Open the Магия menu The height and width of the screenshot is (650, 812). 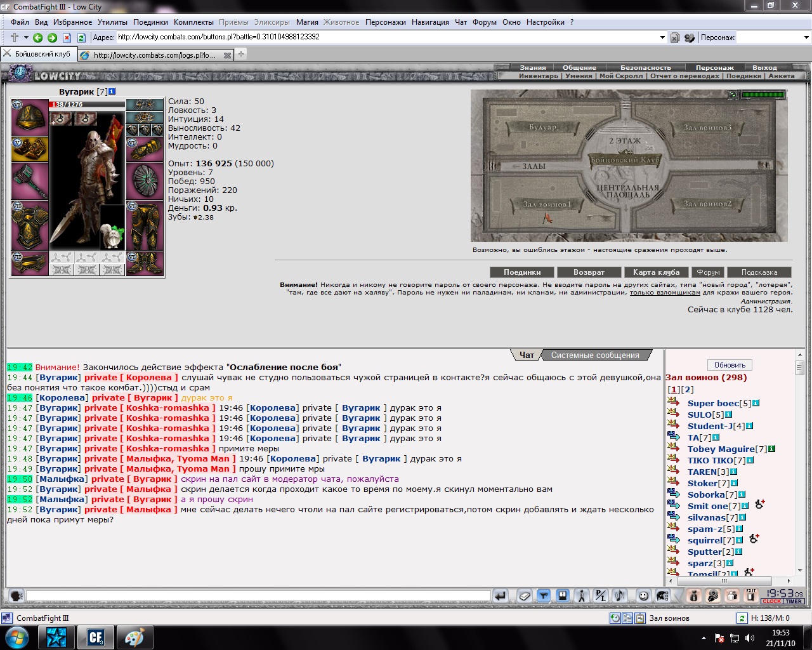click(307, 22)
